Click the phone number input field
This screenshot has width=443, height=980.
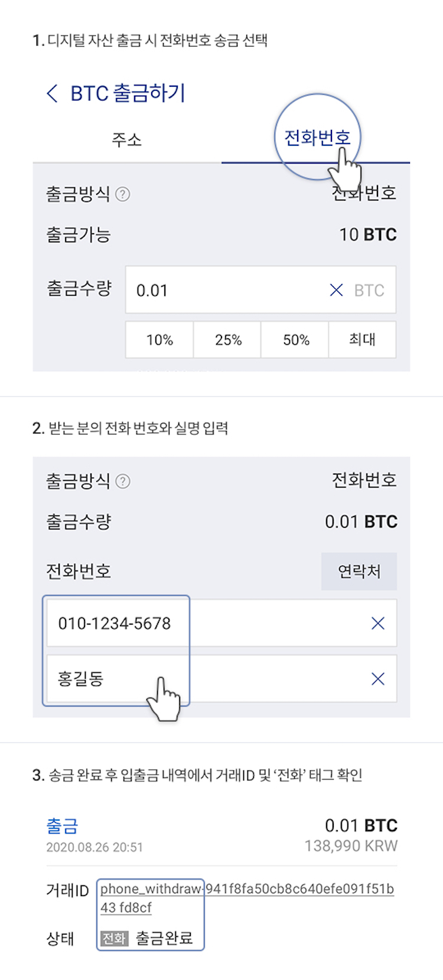tap(207, 623)
